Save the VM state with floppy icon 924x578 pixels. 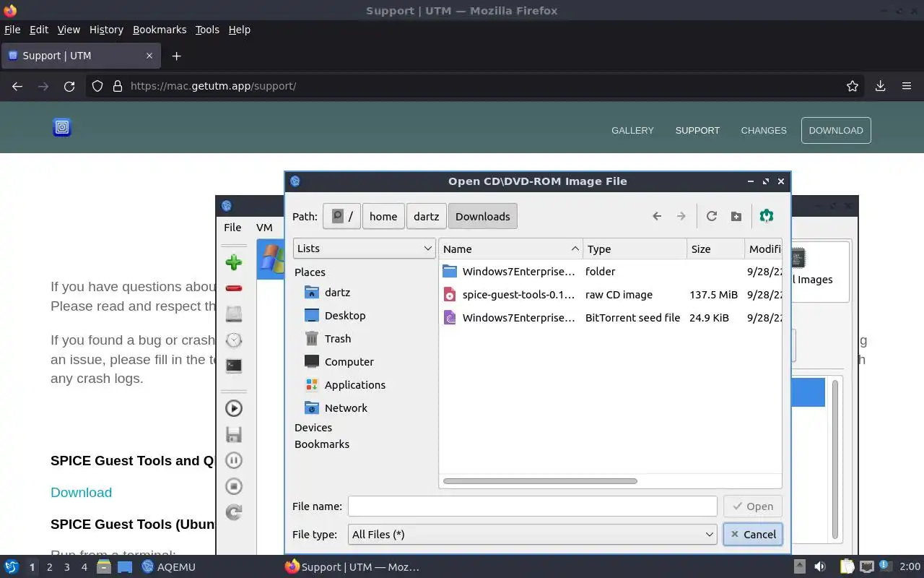pos(233,434)
